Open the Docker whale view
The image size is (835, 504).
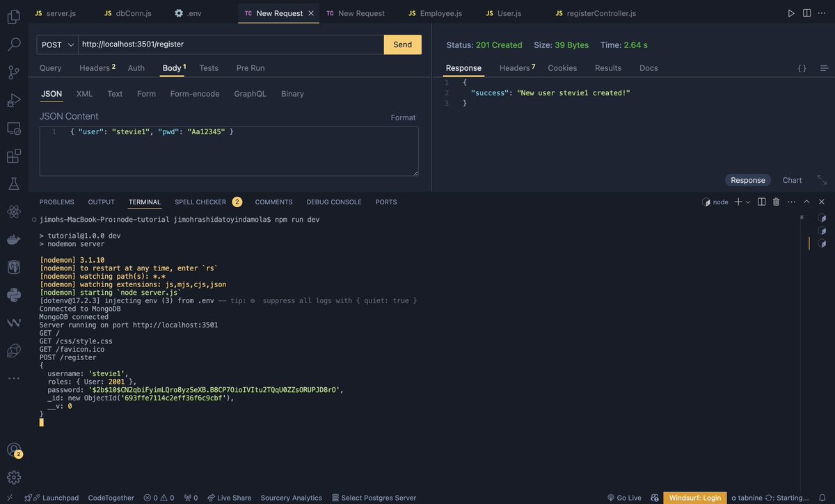pyautogui.click(x=14, y=239)
